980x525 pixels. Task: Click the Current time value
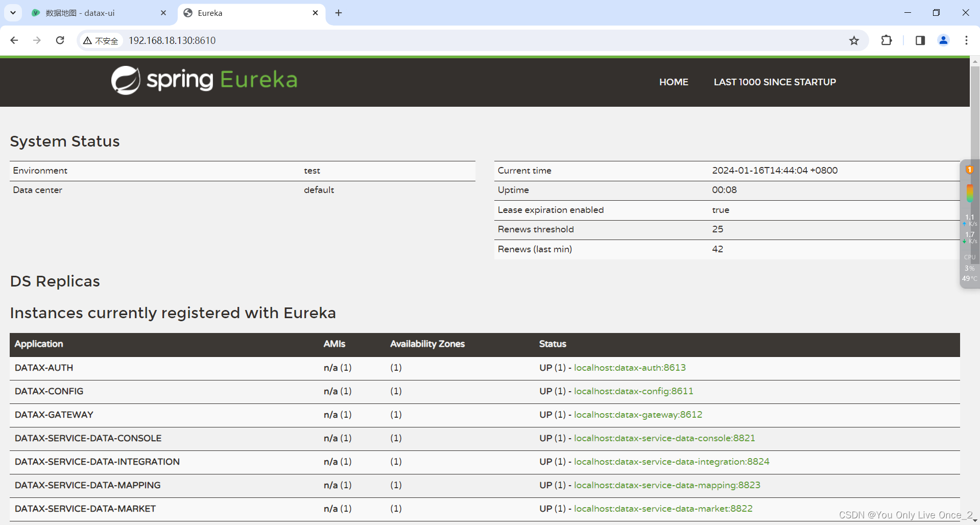pyautogui.click(x=775, y=171)
